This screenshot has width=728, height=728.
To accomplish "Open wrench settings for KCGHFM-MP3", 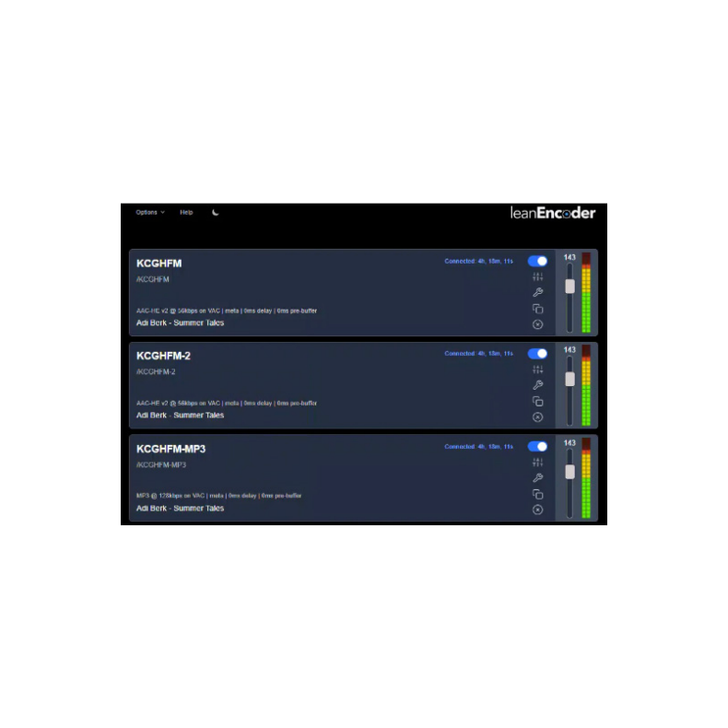I will click(x=537, y=477).
